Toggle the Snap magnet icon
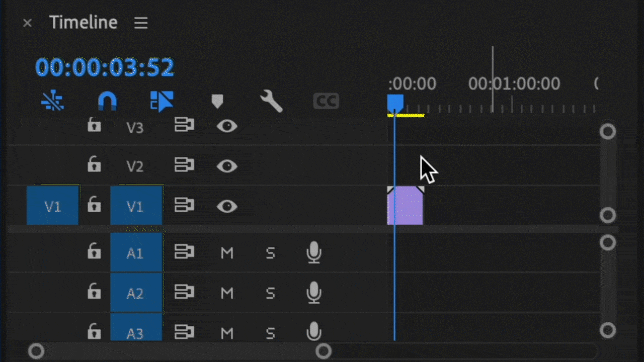 pos(107,102)
